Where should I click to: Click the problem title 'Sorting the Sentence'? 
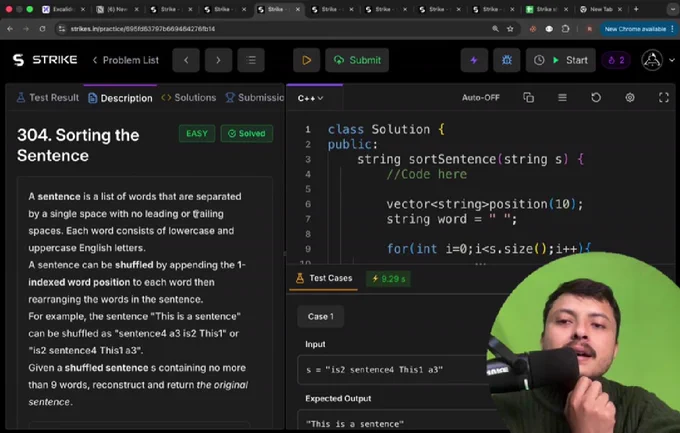[78, 145]
